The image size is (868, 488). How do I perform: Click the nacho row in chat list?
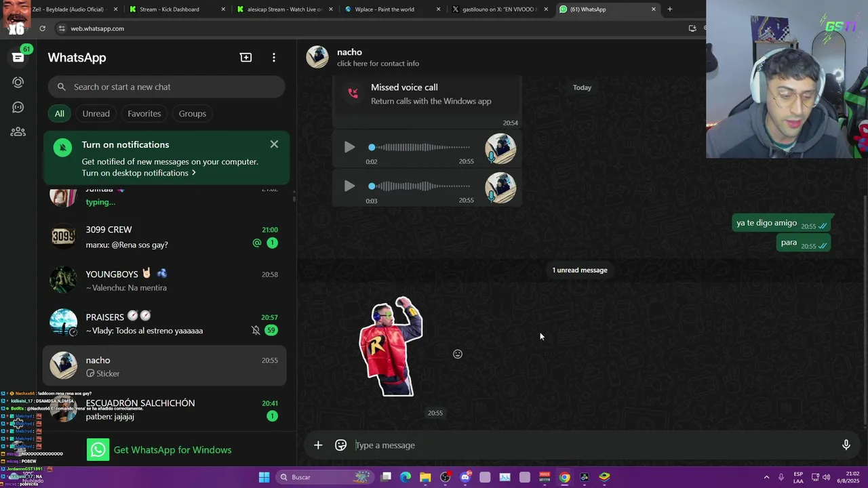[165, 366]
